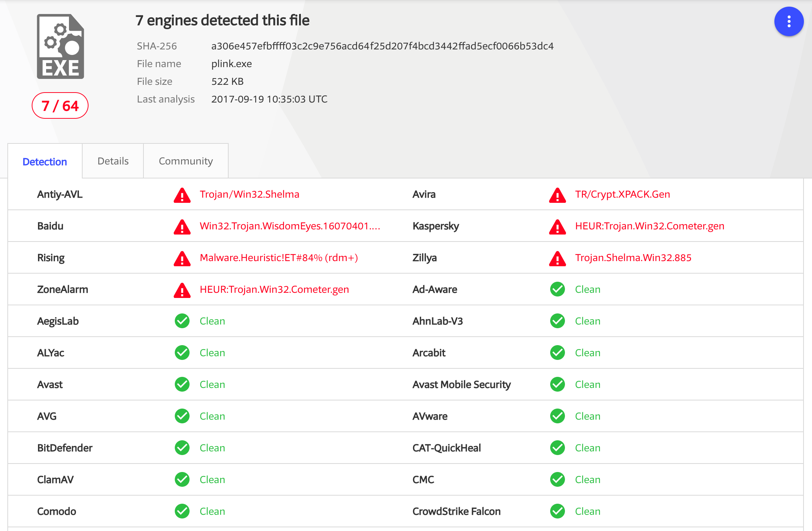The height and width of the screenshot is (531, 812).
Task: Open the Community tab
Action: 186,161
